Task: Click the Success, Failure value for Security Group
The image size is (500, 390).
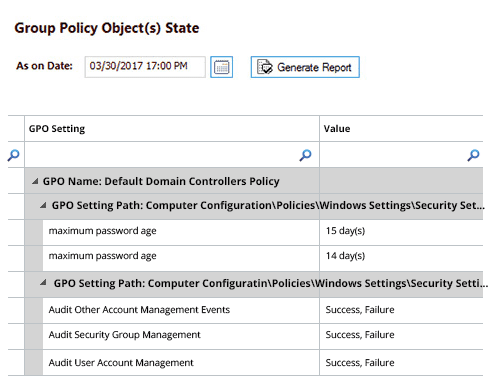Action: click(x=360, y=335)
